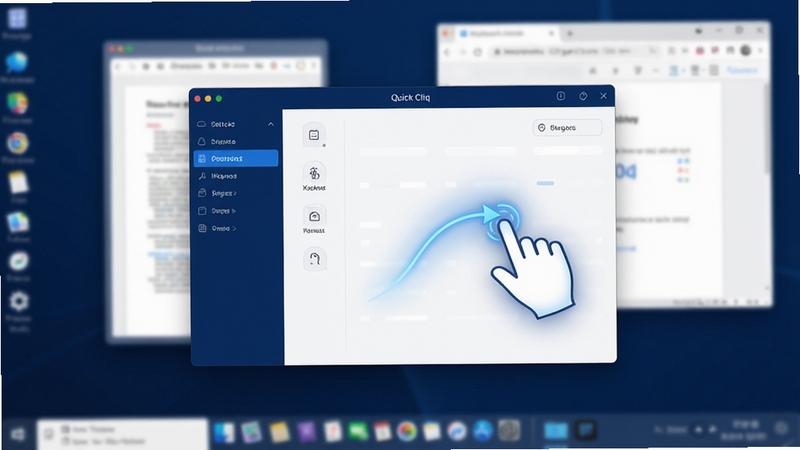Click the yellow minimize button of Quick Cliq
800x450 pixels.
pos(208,98)
